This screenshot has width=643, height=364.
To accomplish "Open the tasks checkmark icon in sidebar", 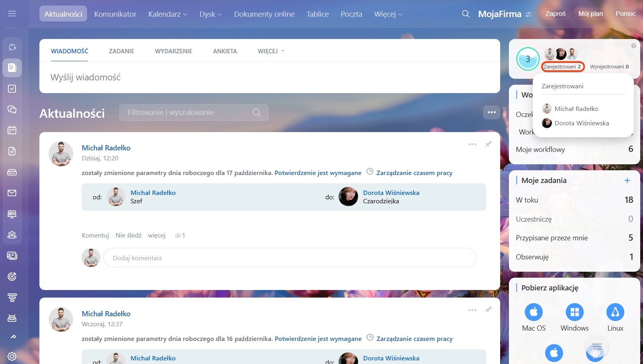I will (x=12, y=89).
